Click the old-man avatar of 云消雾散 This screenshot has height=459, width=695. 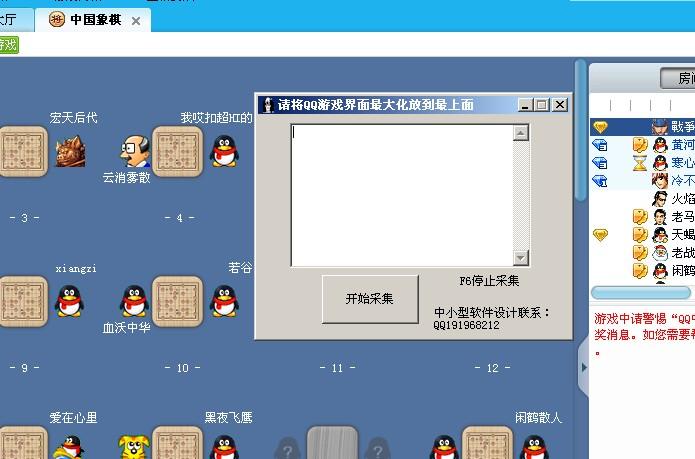click(x=135, y=152)
